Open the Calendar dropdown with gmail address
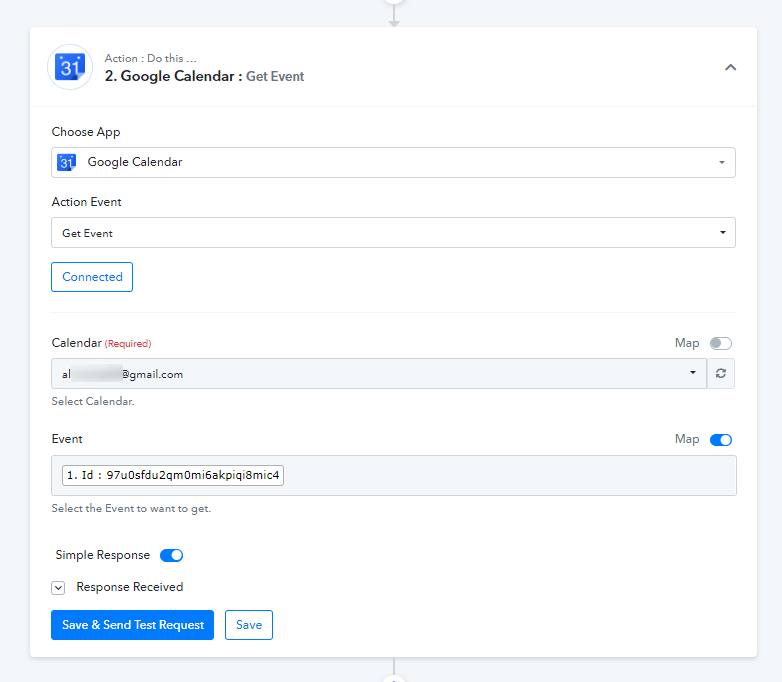The image size is (782, 682). 379,374
